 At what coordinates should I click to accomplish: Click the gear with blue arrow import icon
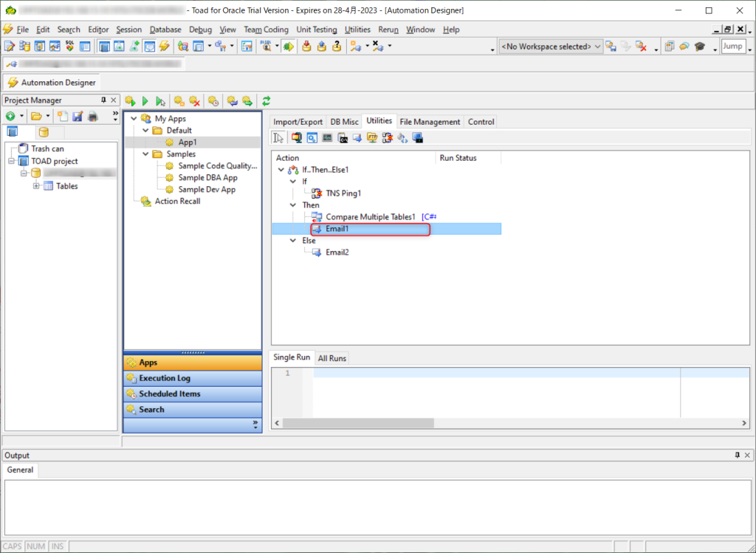point(233,101)
